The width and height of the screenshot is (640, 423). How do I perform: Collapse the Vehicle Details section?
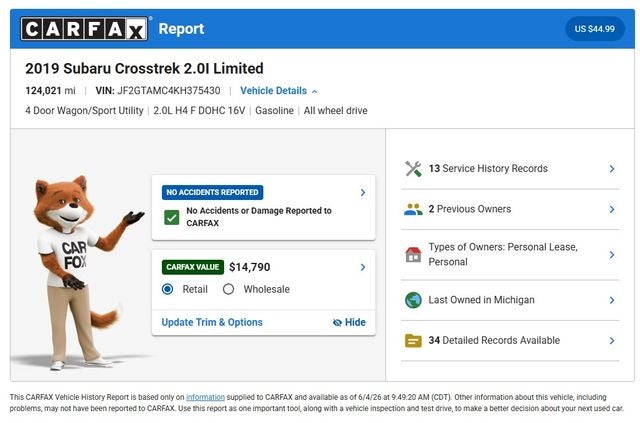pyautogui.click(x=278, y=91)
